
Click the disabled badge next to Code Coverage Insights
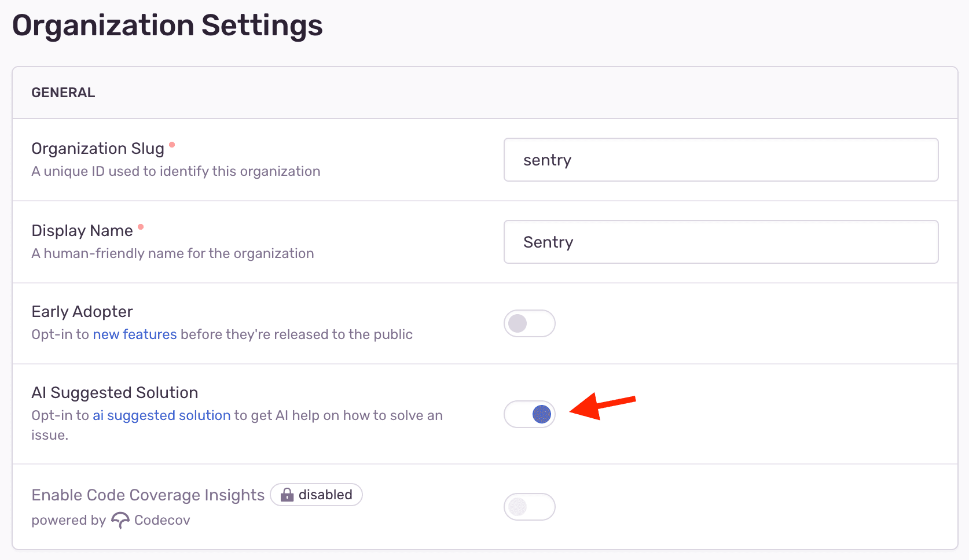[316, 495]
